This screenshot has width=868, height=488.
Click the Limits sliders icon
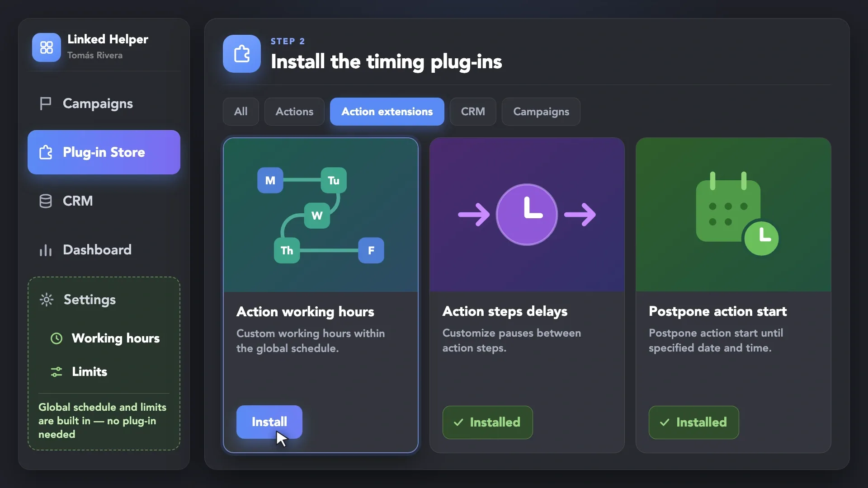(x=57, y=372)
